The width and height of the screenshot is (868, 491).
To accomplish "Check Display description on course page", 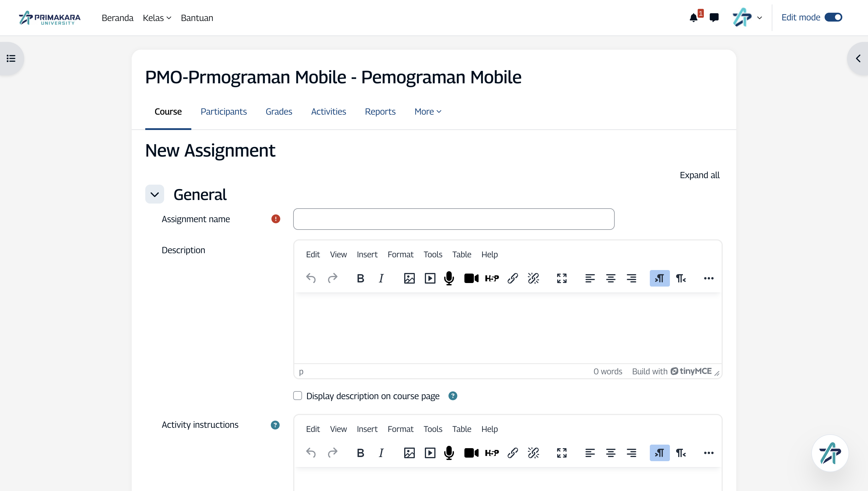I will coord(298,396).
